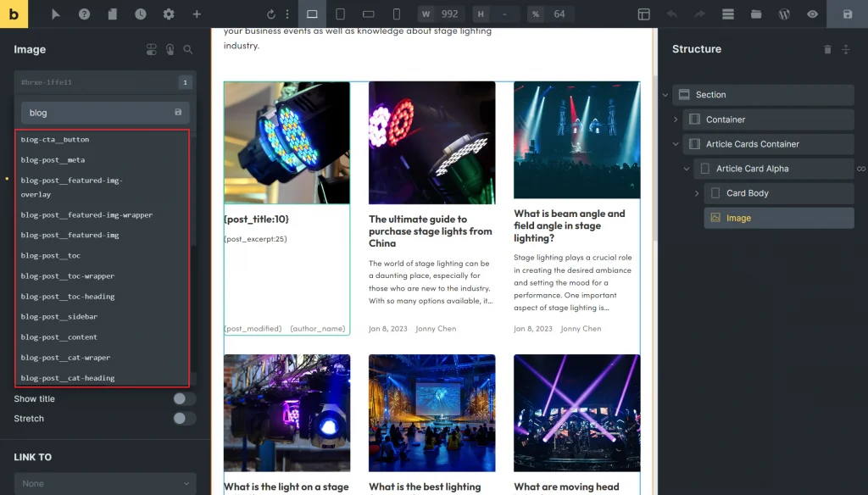Screen dimensions: 868x495
Task: Expand the Container item in Structure
Action: [x=676, y=120]
